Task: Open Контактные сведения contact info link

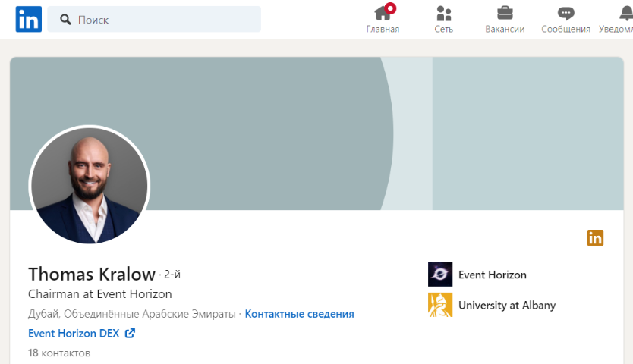Action: point(299,314)
